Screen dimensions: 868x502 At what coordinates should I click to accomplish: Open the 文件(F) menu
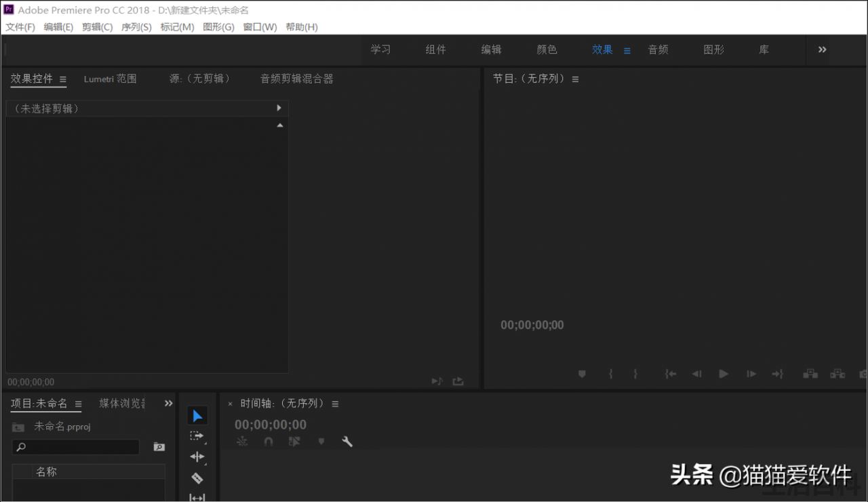[20, 27]
